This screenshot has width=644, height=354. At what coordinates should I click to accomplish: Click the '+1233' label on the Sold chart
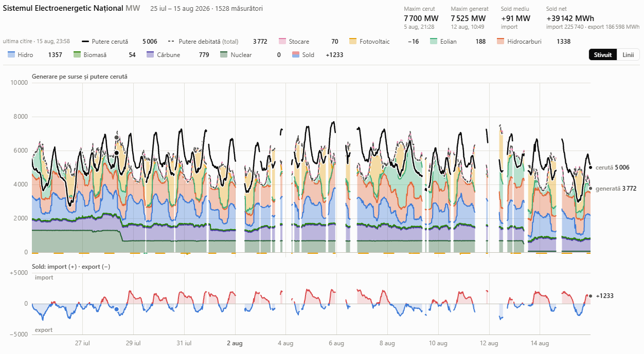[x=604, y=296]
